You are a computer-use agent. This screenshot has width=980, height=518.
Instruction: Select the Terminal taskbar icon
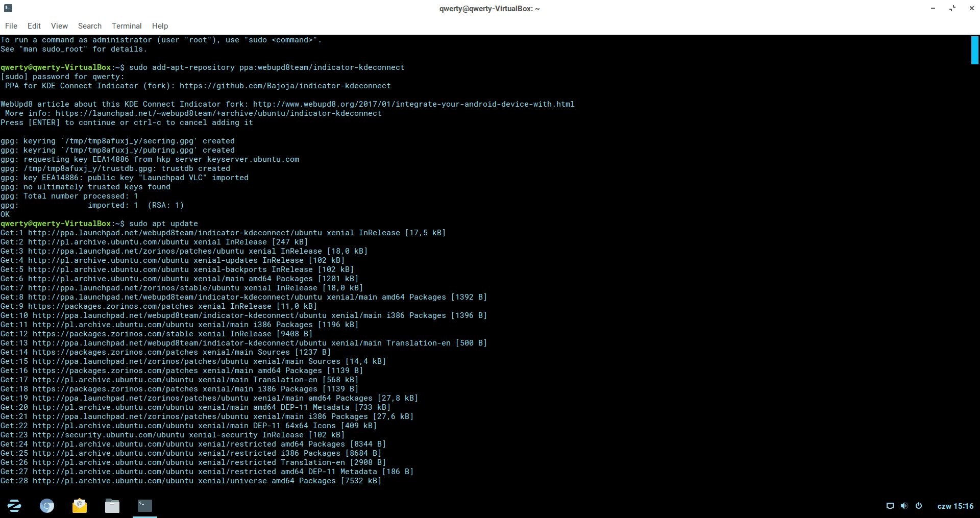pos(145,506)
